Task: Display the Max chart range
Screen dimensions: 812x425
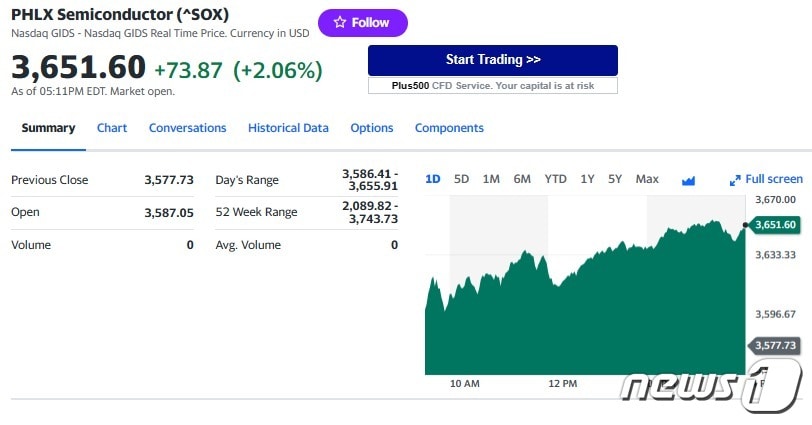Action: pos(647,179)
